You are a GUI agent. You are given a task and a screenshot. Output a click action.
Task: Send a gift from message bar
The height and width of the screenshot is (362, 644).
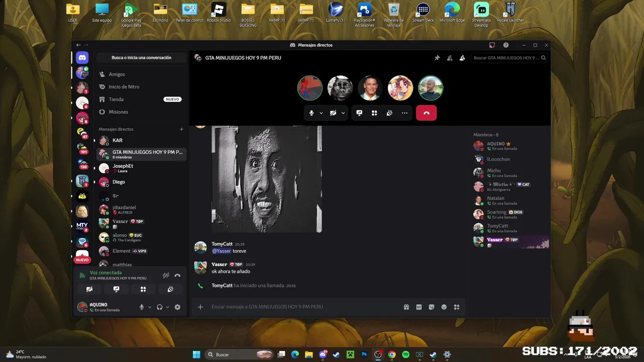pos(407,307)
